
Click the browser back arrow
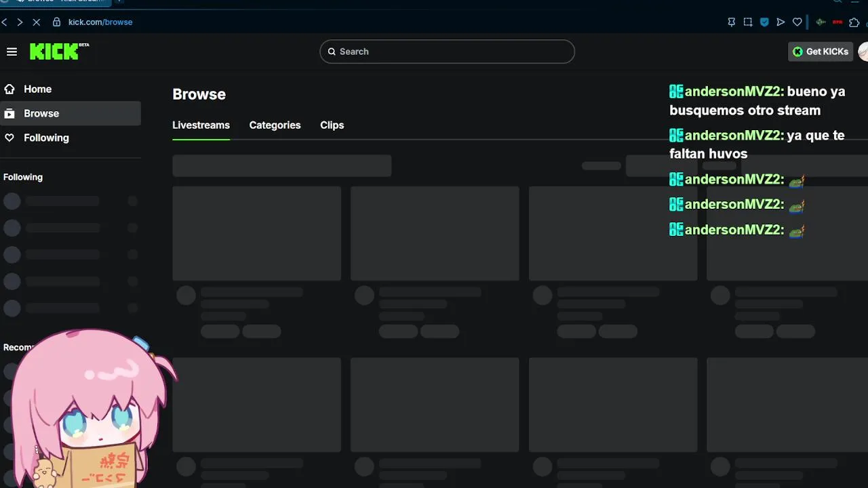pyautogui.click(x=4, y=22)
